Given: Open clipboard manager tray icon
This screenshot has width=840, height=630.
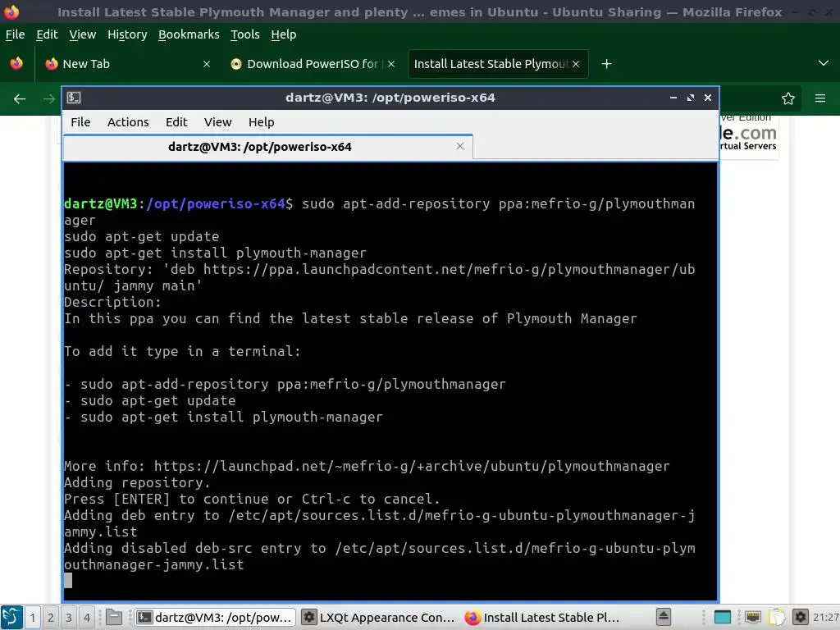Looking at the screenshot, I should point(777,617).
